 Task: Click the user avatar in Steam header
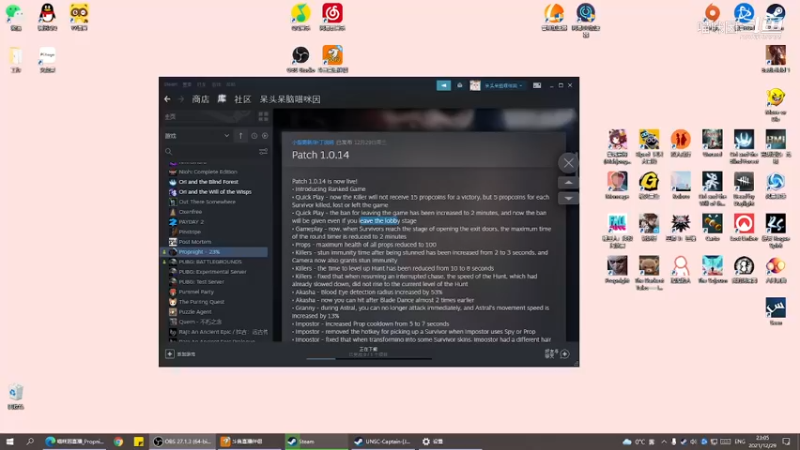point(475,85)
